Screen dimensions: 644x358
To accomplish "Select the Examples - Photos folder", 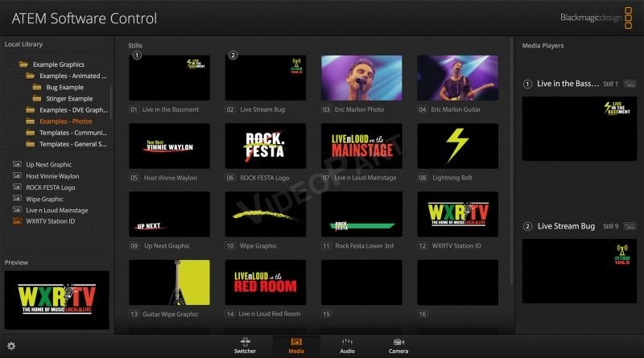I will click(x=60, y=121).
